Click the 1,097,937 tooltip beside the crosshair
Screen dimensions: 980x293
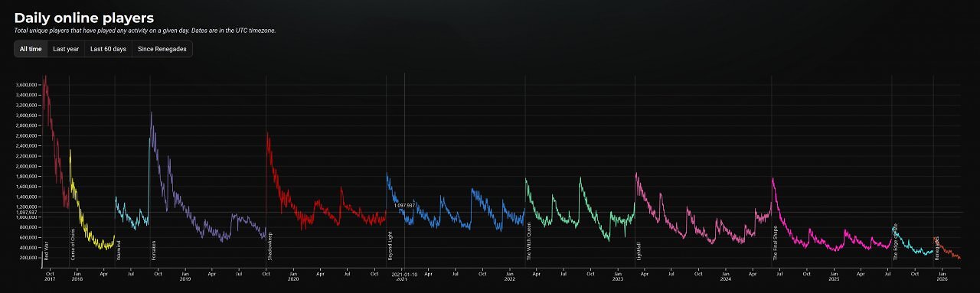405,206
